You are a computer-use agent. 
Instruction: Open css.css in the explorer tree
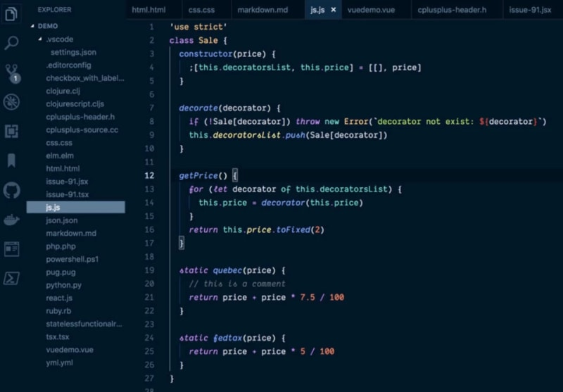(59, 142)
